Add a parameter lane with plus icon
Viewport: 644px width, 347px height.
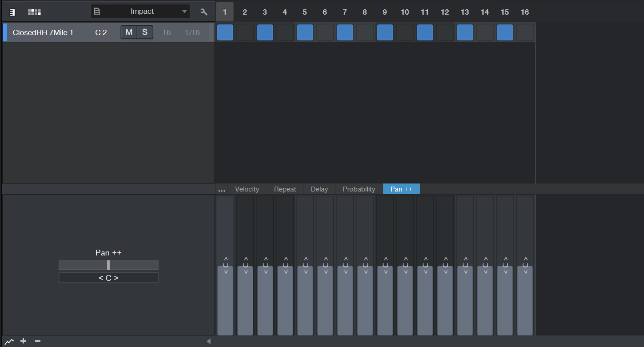(24, 341)
